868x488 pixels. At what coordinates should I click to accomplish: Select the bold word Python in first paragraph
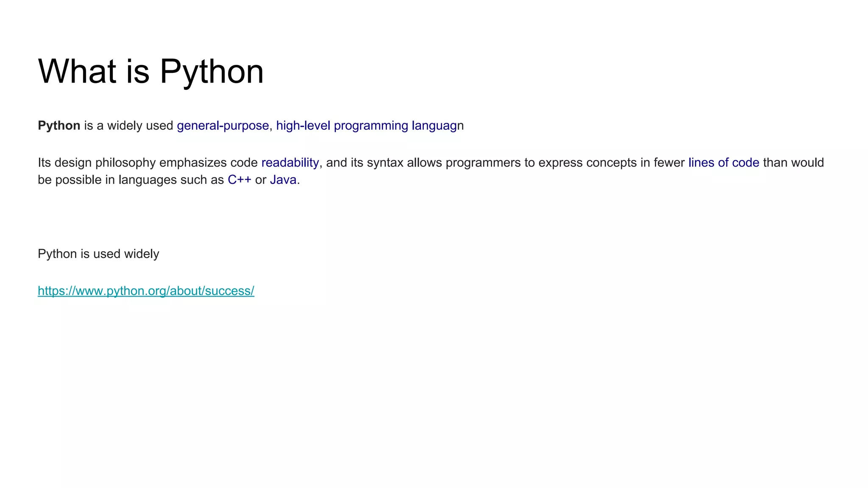pos(59,125)
